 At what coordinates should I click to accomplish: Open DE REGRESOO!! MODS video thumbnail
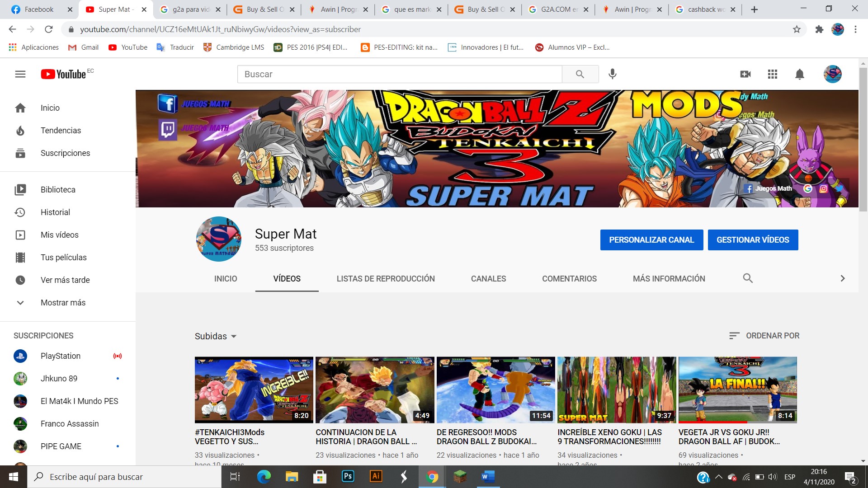(495, 390)
